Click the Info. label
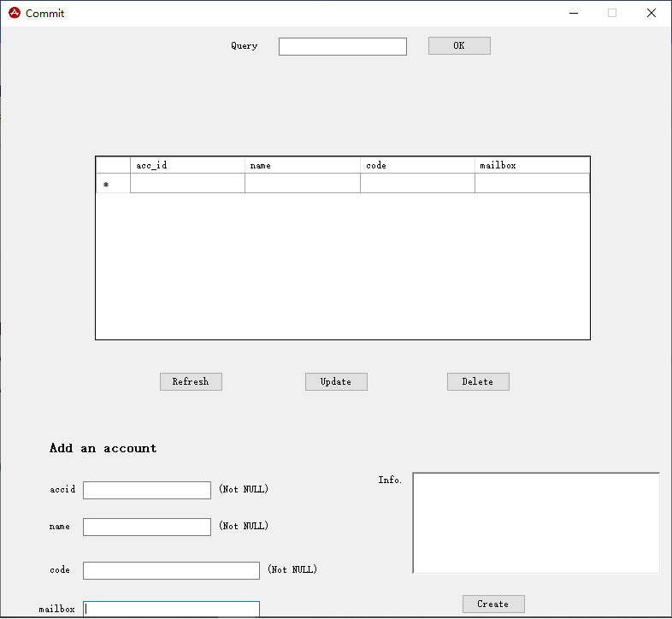This screenshot has height=619, width=672. point(390,480)
